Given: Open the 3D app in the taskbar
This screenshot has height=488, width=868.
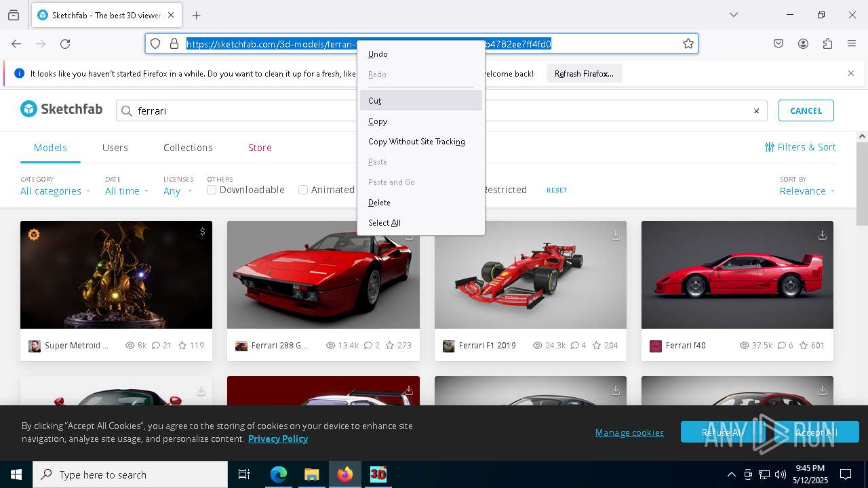Looking at the screenshot, I should (x=378, y=474).
